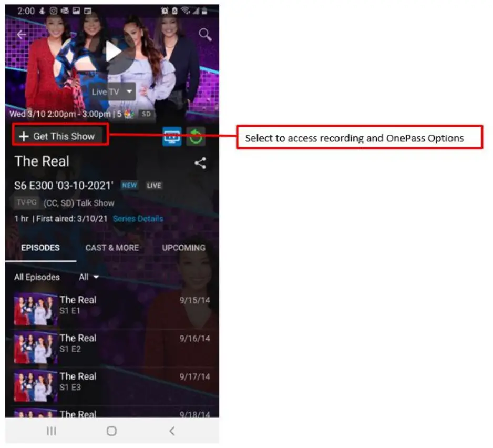Tap the back arrow at top left
The width and height of the screenshot is (493, 448).
[22, 34]
